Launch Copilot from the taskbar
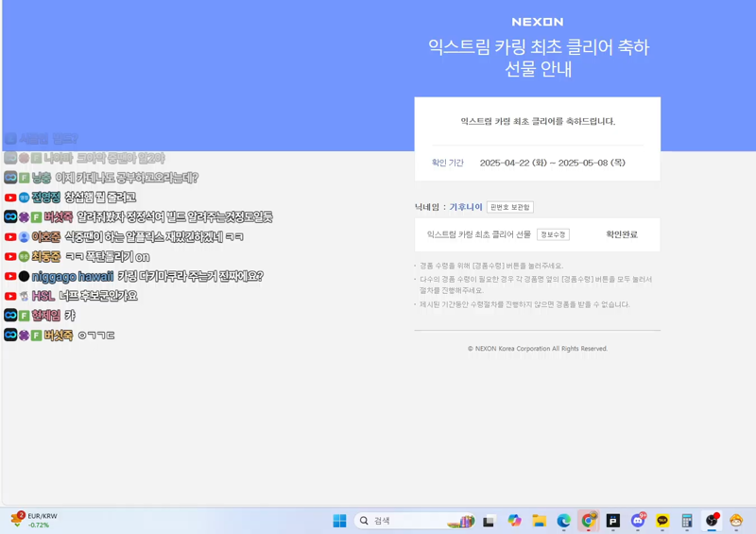The width and height of the screenshot is (756, 534). point(514,521)
